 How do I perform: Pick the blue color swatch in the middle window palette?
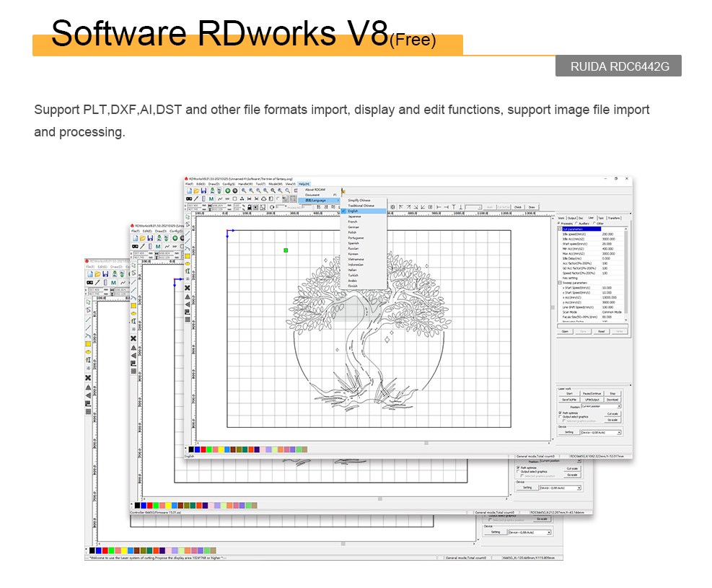tap(144, 505)
